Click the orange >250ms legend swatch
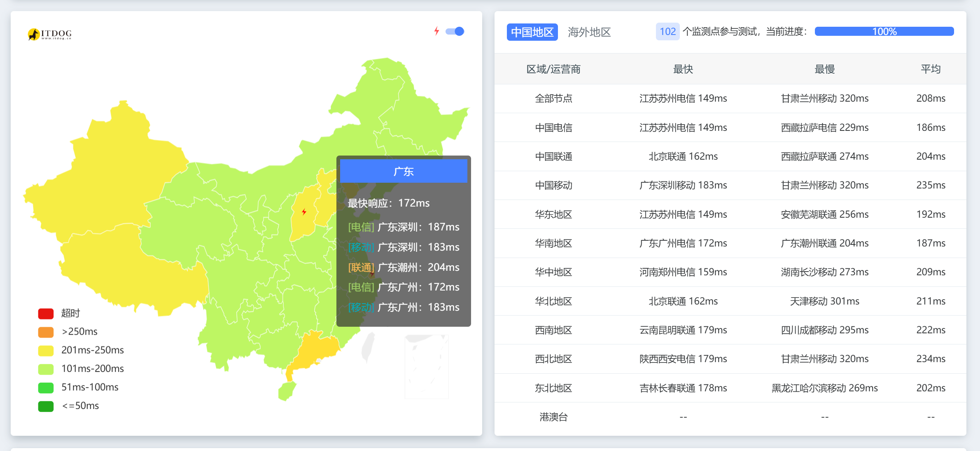Viewport: 980px width, 451px height. click(46, 332)
